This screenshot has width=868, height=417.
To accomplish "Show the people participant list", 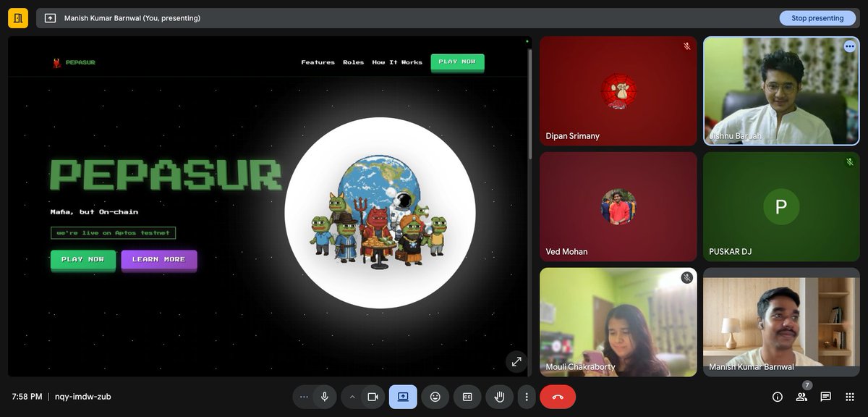I will tap(801, 397).
